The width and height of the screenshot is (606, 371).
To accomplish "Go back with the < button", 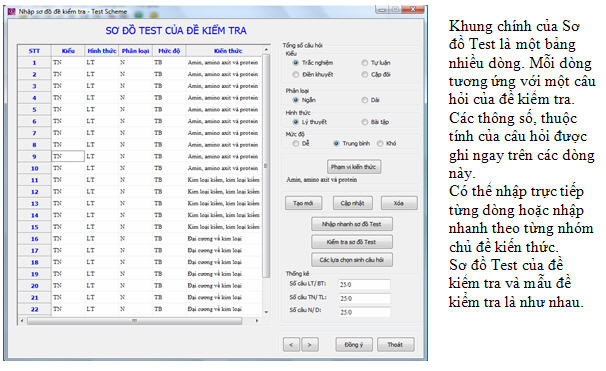I will coord(291,344).
